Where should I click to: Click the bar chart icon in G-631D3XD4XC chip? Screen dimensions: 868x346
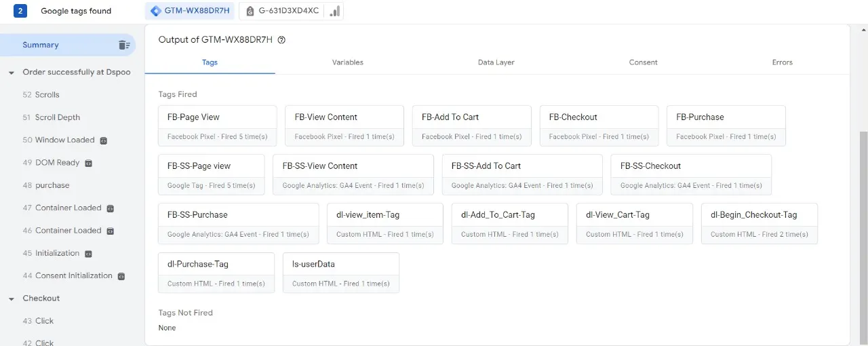(x=334, y=11)
